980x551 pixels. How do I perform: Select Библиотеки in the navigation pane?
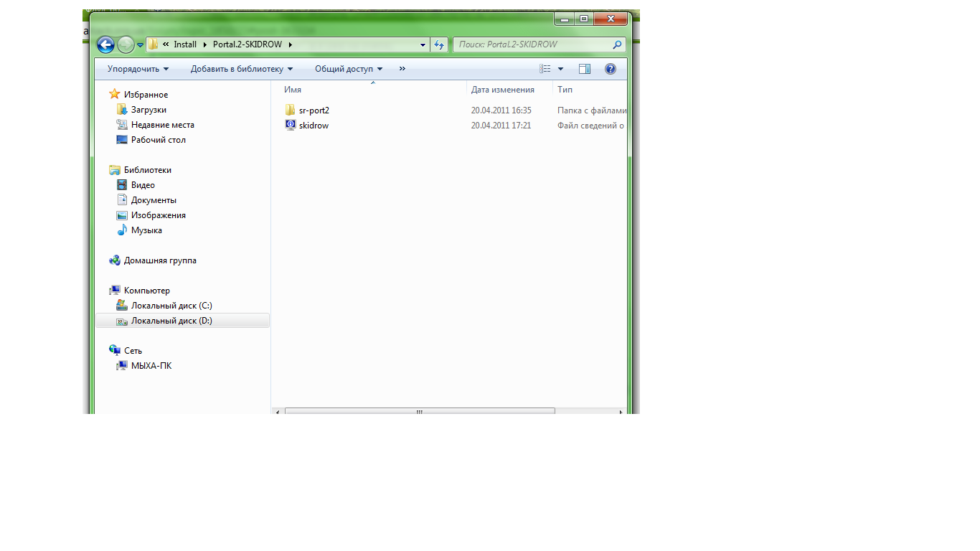tap(147, 170)
